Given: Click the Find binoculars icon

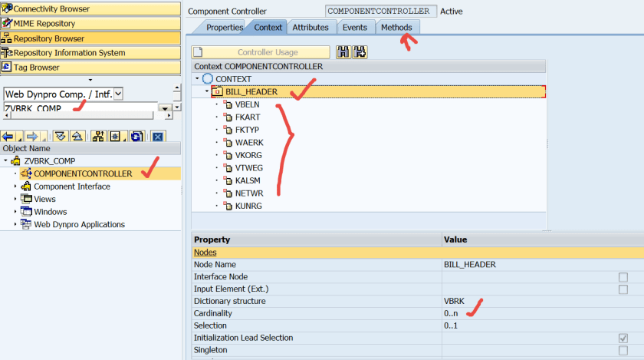Looking at the screenshot, I should point(342,52).
